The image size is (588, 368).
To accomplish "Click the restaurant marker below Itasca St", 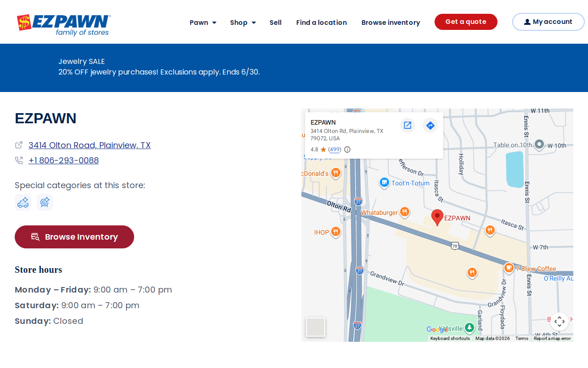I will pos(490,230).
